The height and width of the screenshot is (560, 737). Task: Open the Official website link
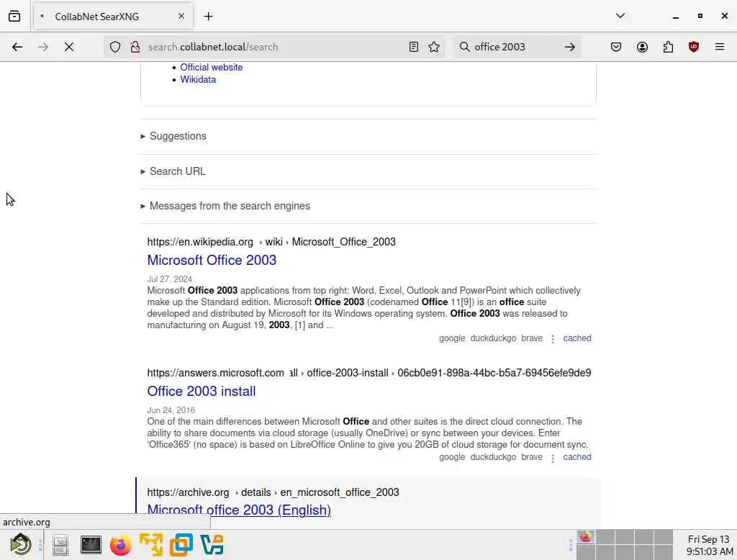coord(212,67)
